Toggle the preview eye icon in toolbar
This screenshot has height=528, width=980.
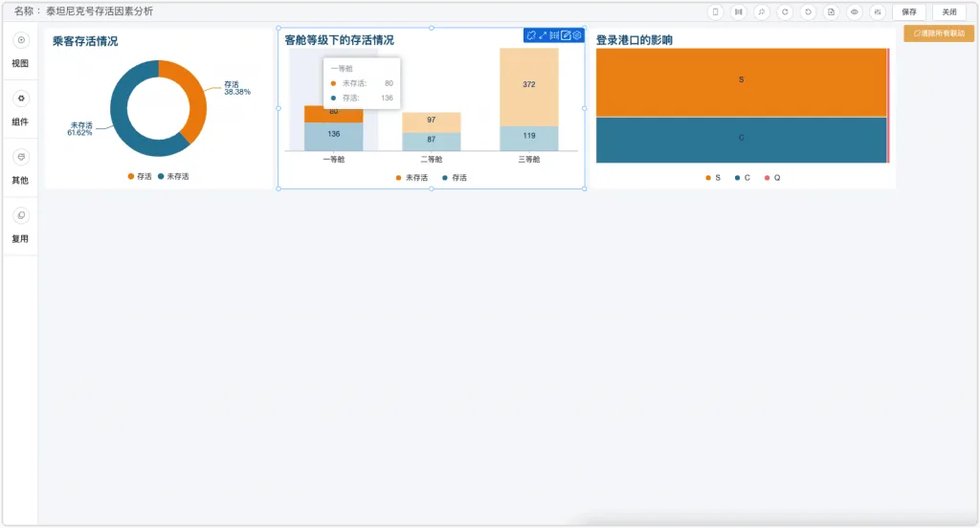tap(855, 11)
